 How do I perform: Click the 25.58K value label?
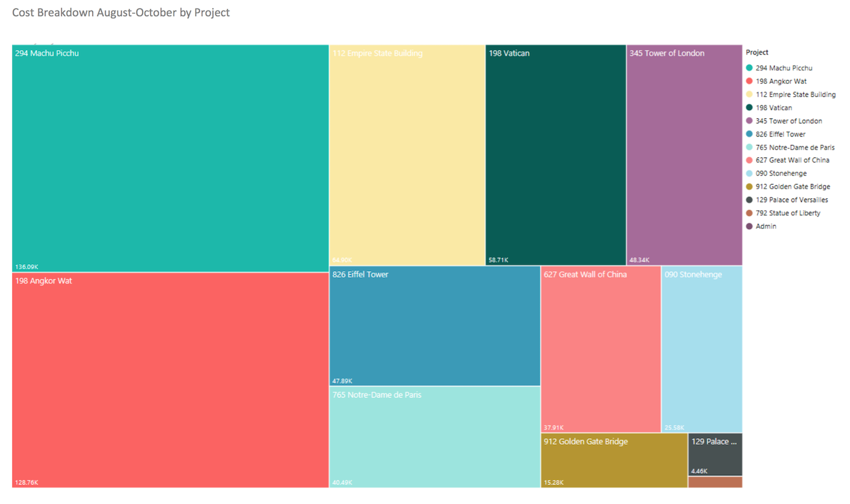(675, 428)
